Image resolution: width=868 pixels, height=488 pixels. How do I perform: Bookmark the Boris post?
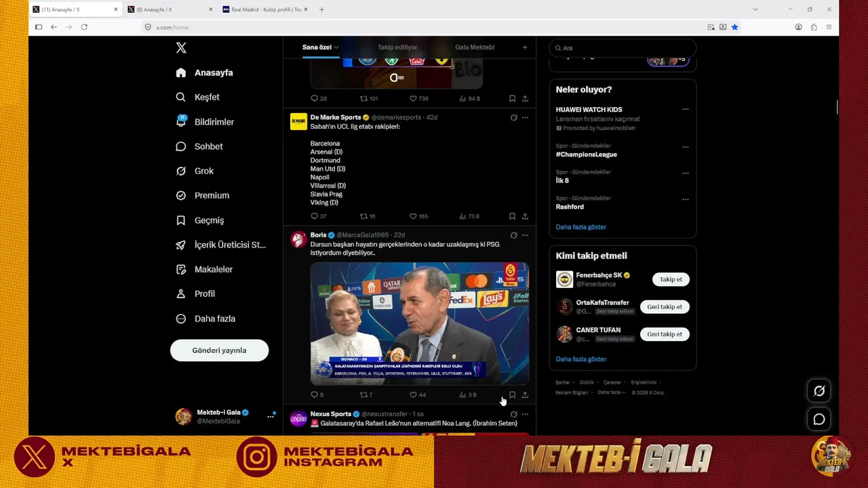512,394
